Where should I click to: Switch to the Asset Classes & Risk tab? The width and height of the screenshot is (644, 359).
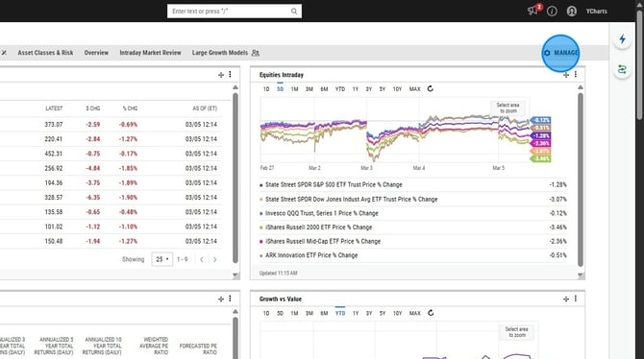pyautogui.click(x=45, y=53)
